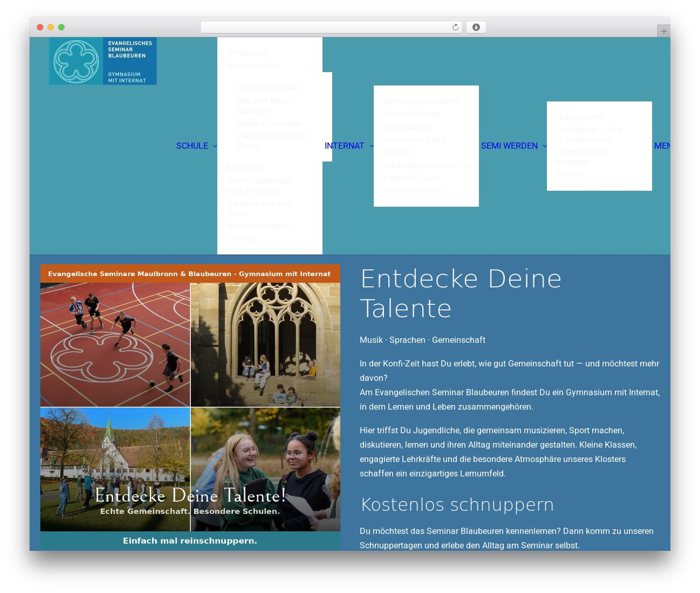Expand the SCHULE chevron arrow
Image resolution: width=700 pixels, height=593 pixels.
(x=215, y=146)
